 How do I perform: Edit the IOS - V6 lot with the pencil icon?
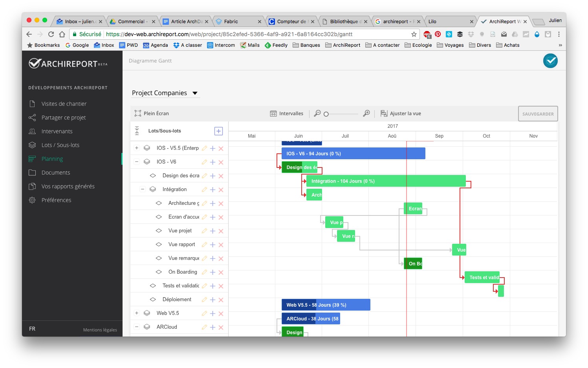click(204, 162)
